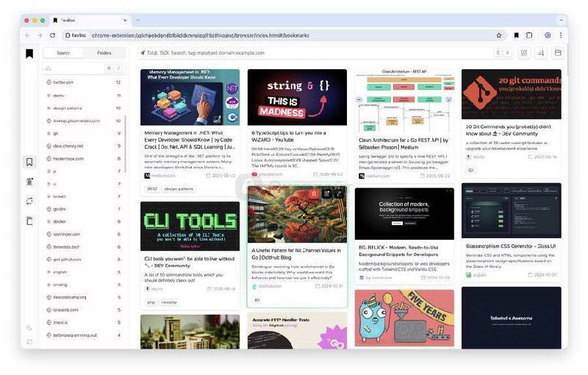This screenshot has height=375, width=588.
Task: Toggle the card layout view icon in toolbar
Action: (524, 53)
